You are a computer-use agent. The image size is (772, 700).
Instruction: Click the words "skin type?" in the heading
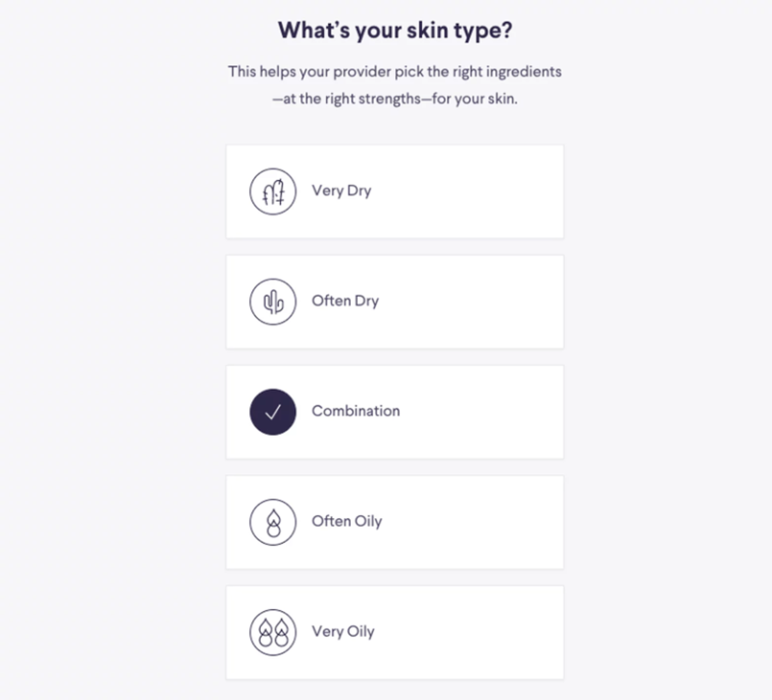pyautogui.click(x=459, y=30)
